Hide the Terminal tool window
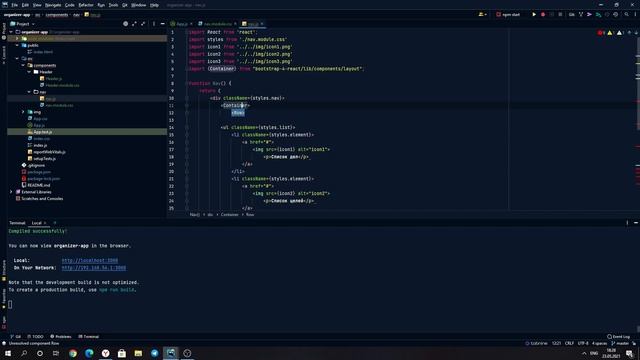The image size is (640, 360). click(636, 223)
